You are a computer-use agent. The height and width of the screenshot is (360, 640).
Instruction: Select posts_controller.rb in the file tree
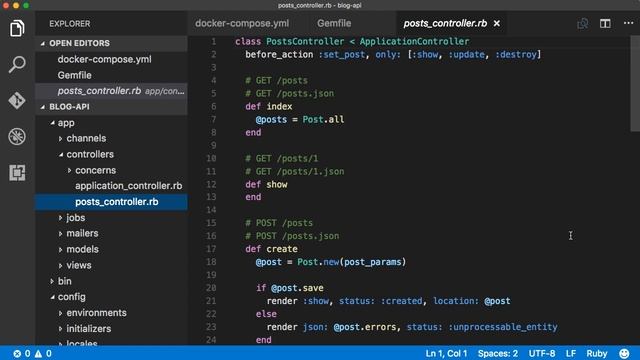111,202
